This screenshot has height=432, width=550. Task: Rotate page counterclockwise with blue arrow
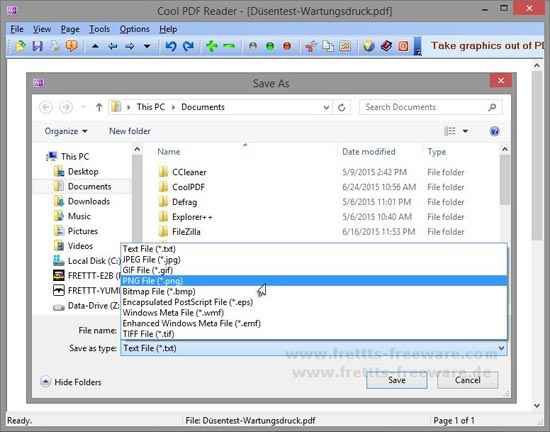[171, 46]
